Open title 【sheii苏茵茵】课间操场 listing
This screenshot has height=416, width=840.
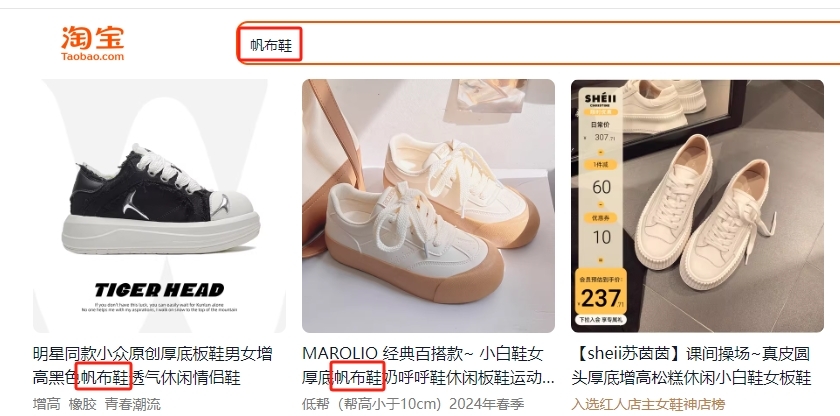coord(692,366)
